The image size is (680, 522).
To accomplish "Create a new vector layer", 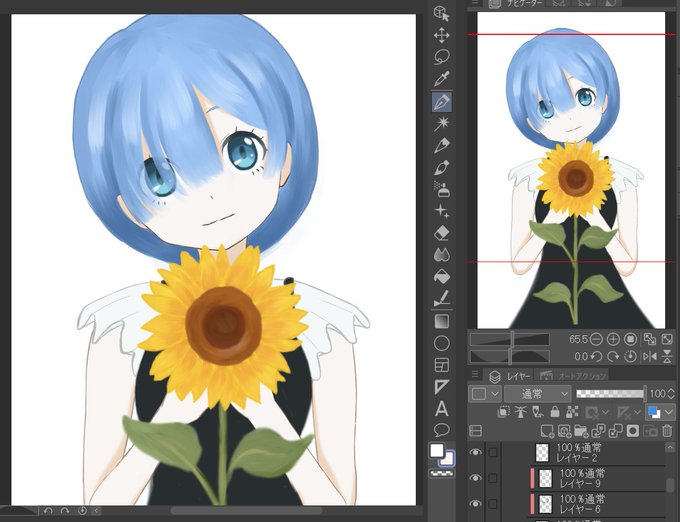I will (x=564, y=431).
